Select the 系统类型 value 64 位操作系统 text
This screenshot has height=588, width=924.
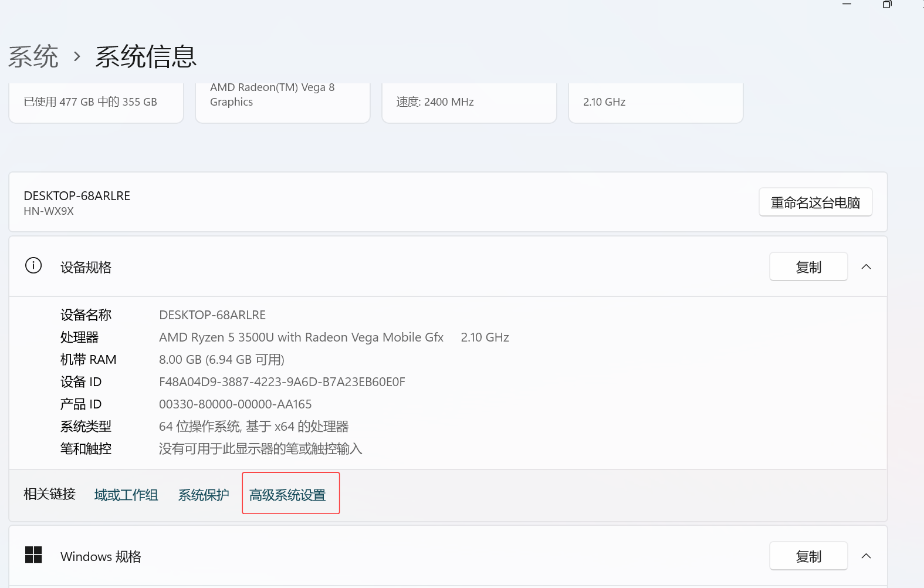pyautogui.click(x=254, y=427)
